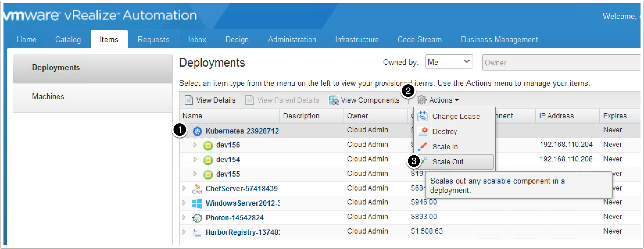Open the Machines sidebar section

(x=48, y=97)
